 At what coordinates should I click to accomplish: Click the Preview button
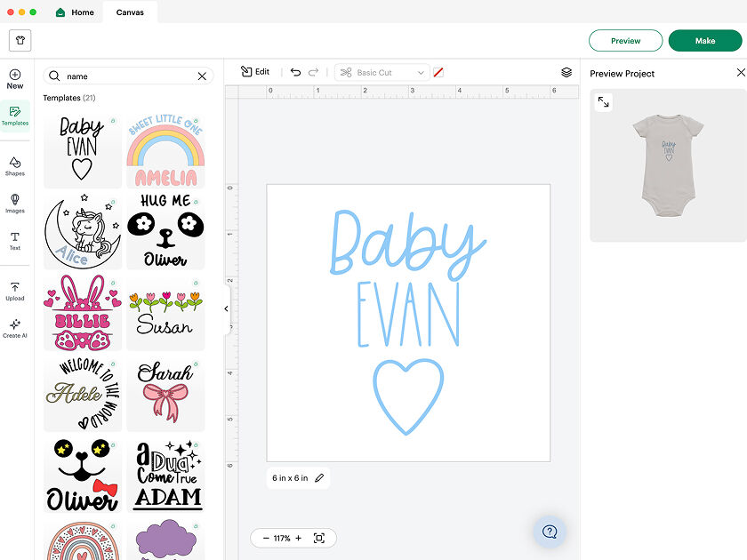625,41
